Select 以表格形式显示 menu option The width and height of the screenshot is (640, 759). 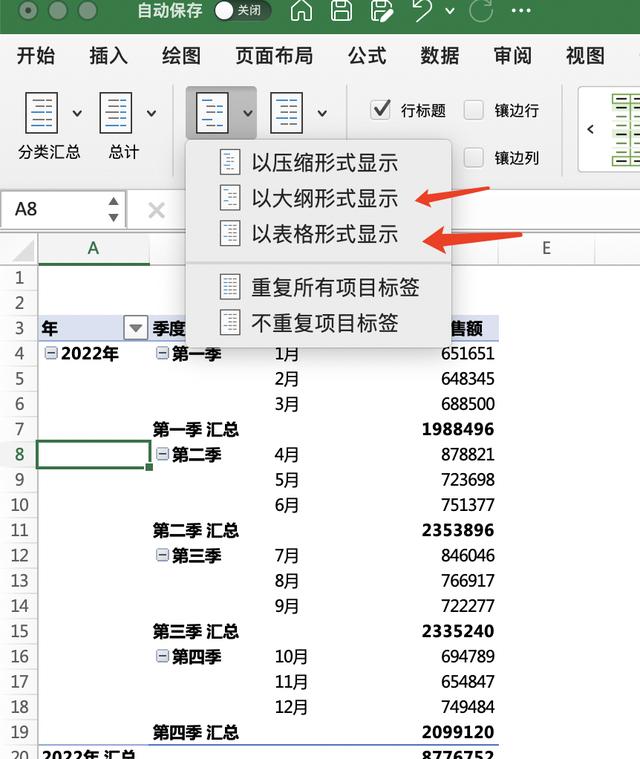click(324, 234)
